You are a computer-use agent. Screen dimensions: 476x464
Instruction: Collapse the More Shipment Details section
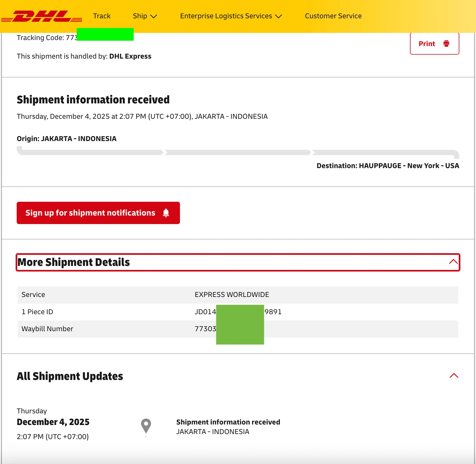[x=238, y=262]
